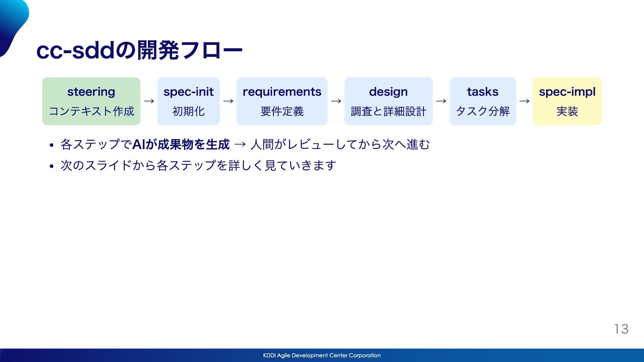The width and height of the screenshot is (644, 362).
Task: Click the blue blob logo in corner
Action: coord(12,23)
